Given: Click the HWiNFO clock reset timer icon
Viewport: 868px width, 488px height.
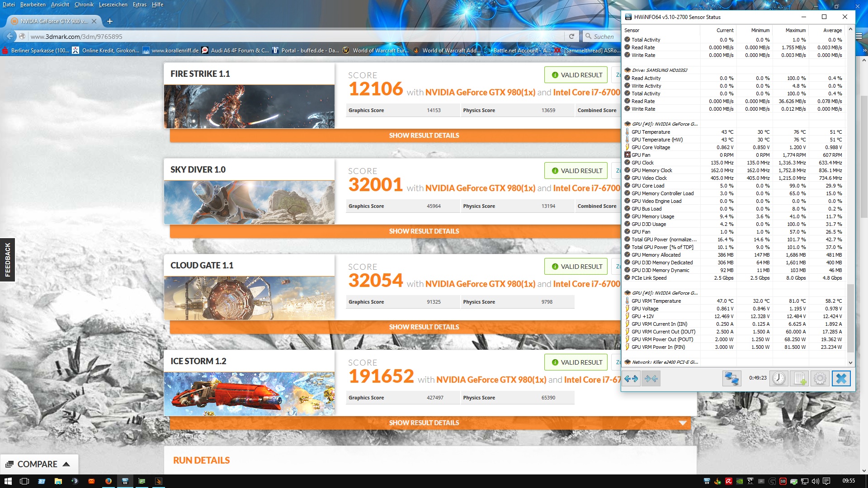Looking at the screenshot, I should pyautogui.click(x=778, y=379).
